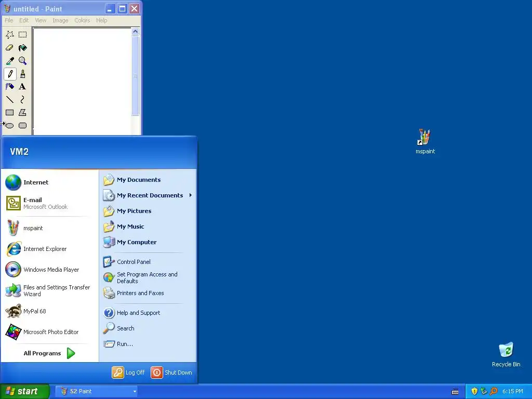This screenshot has width=532, height=399.
Task: Click the white Paint canvas area
Action: (83, 82)
